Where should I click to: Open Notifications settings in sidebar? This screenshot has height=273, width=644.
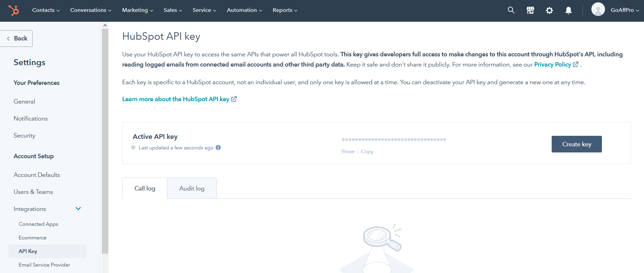pos(31,119)
